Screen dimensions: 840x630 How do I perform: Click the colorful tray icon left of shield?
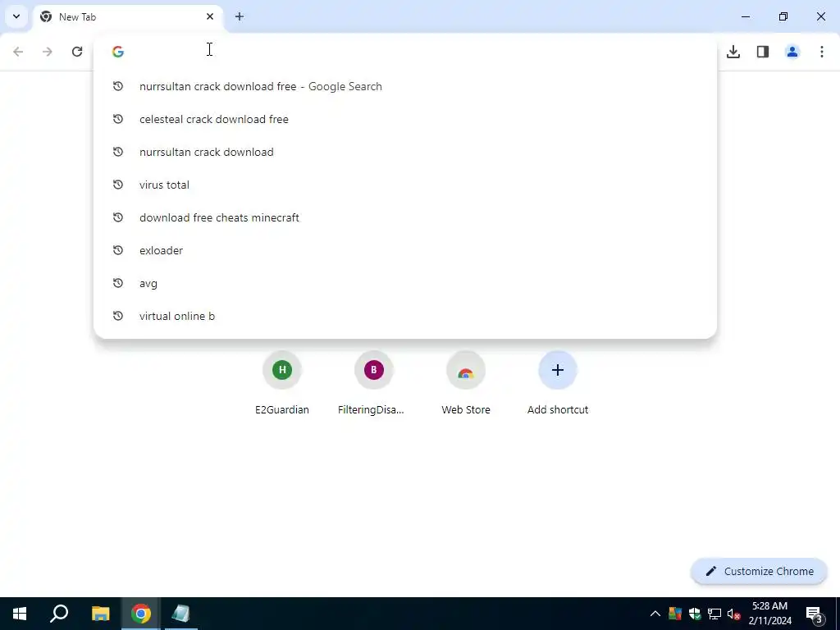tap(675, 614)
